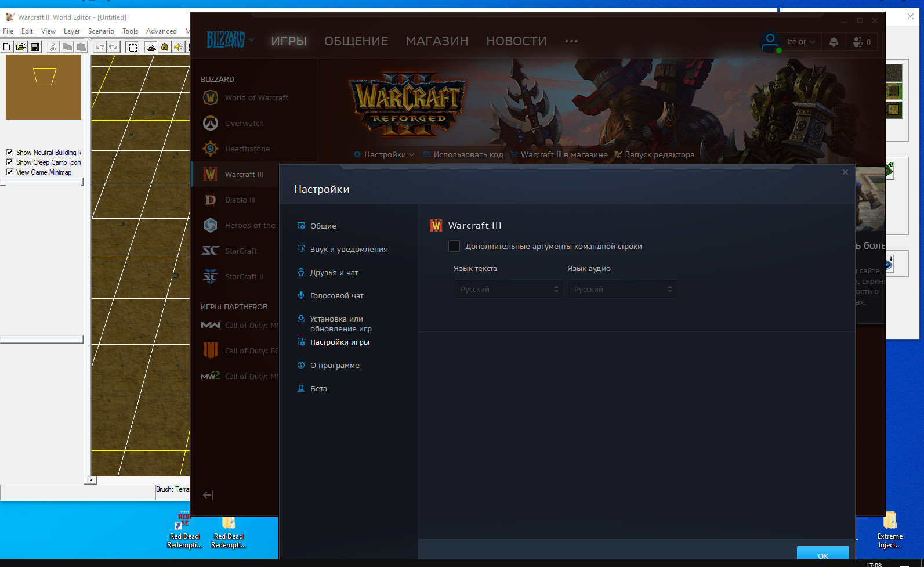Viewport: 924px width, 567px height.
Task: Click Save floppy disk icon in World Editor
Action: (35, 47)
